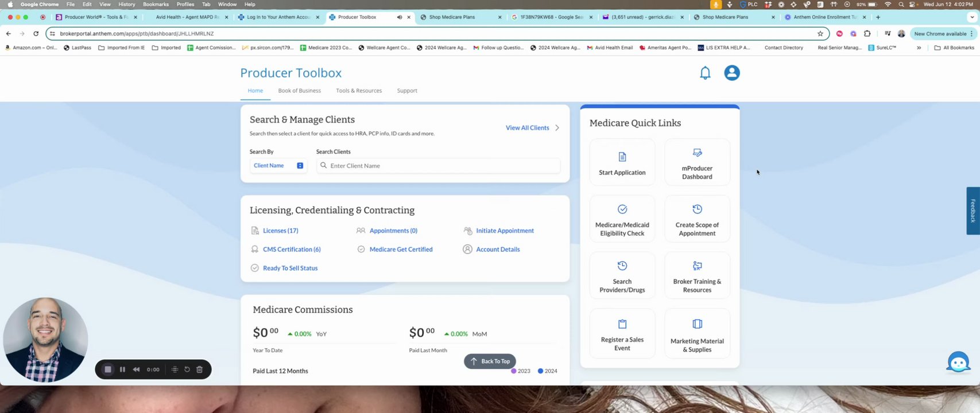Click the Start Application document icon
980x413 pixels.
coord(622,157)
